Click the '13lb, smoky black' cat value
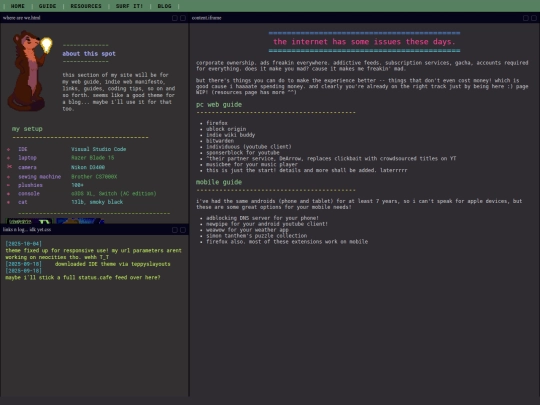This screenshot has height=405, width=540. click(97, 202)
